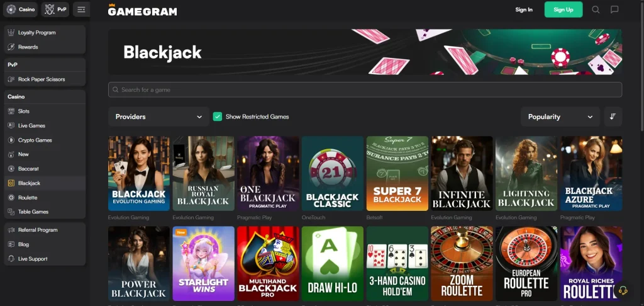Open the search magnifier icon in header
Viewport: 644px width, 306px height.
point(596,9)
